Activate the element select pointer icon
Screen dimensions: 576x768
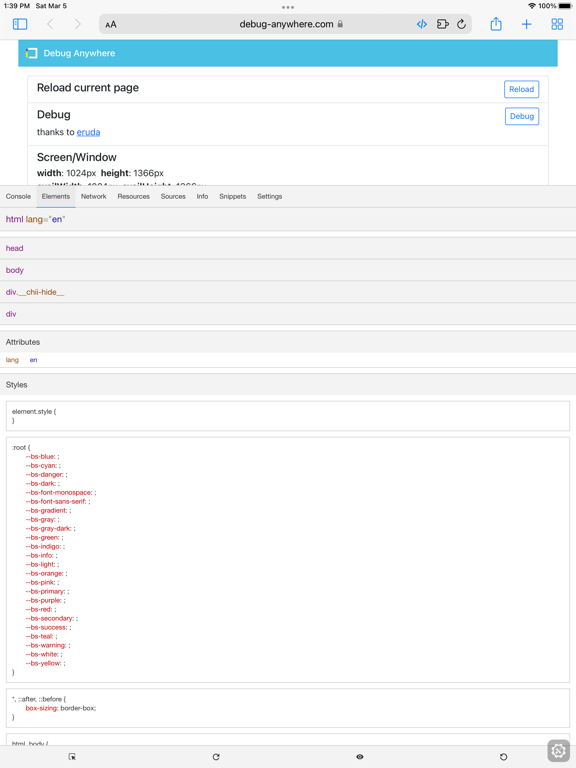(x=72, y=757)
